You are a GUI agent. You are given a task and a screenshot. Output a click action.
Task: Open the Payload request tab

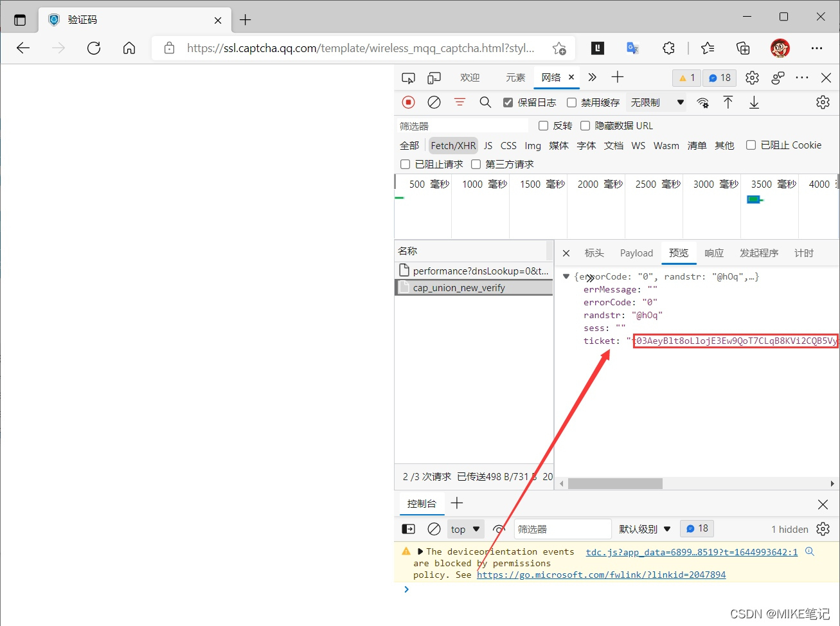coord(636,253)
